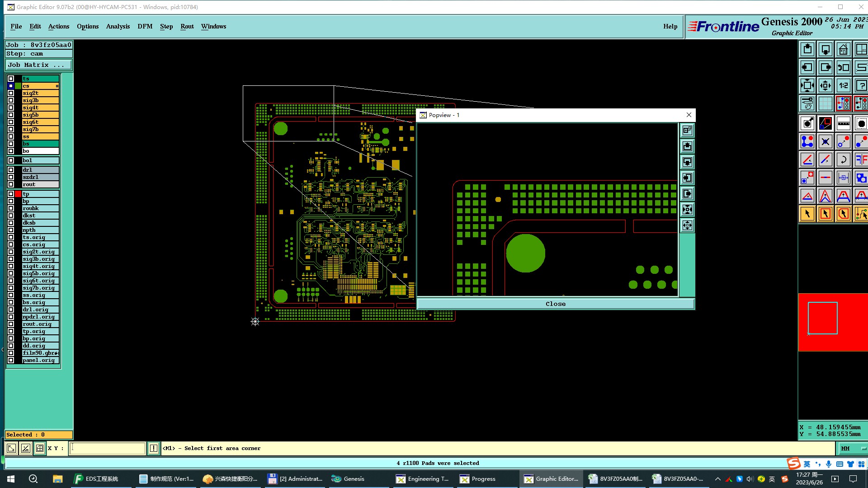Open the Analysis menu
Image resolution: width=868 pixels, height=488 pixels.
[118, 26]
